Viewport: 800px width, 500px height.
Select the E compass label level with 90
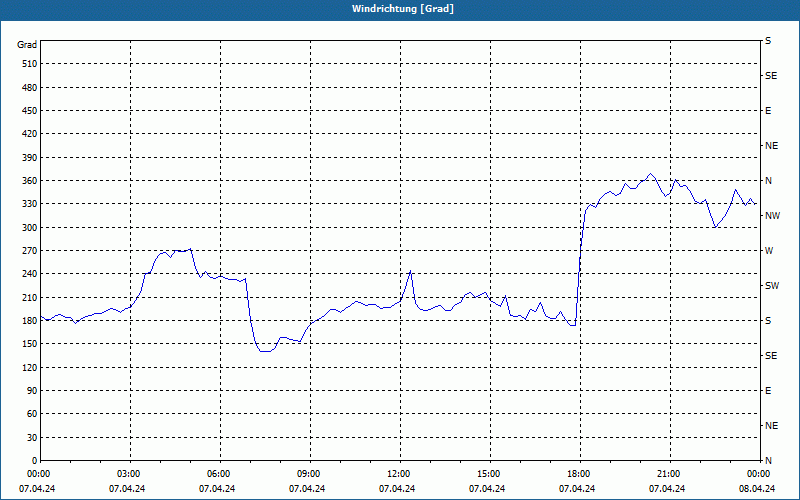tap(768, 391)
